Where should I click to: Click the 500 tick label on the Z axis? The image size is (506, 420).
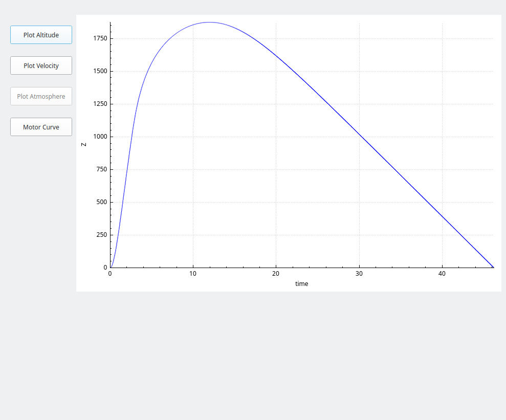click(x=102, y=202)
